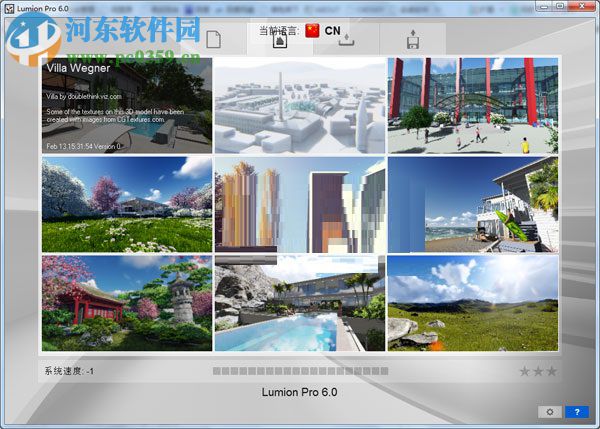Close the Lumion Pro window
The width and height of the screenshot is (600, 429).
[581, 5]
